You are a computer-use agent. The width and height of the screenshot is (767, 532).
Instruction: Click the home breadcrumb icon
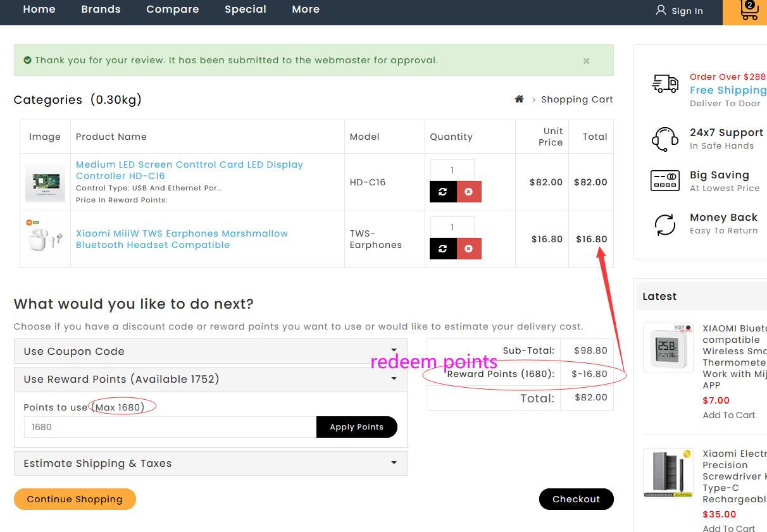519,99
